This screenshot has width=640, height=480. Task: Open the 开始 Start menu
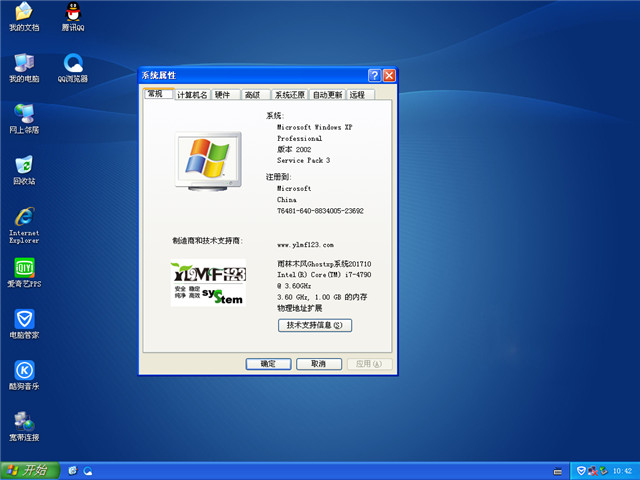(30, 471)
